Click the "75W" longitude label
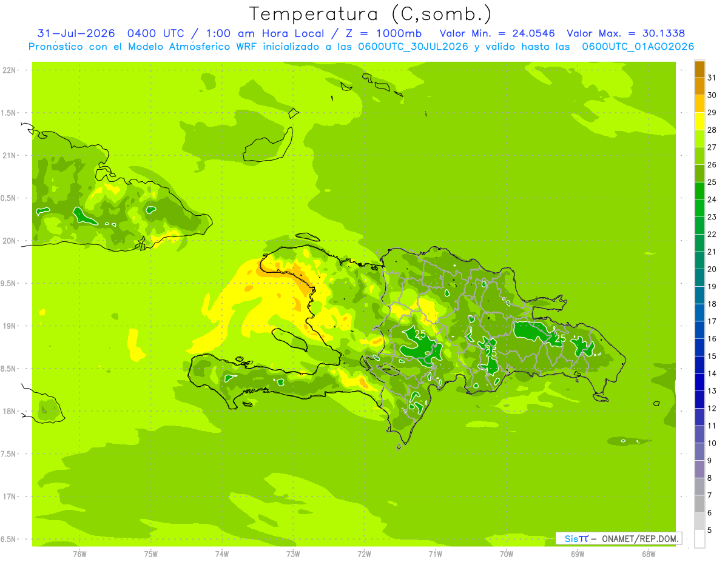This screenshot has width=728, height=562. coord(151,554)
